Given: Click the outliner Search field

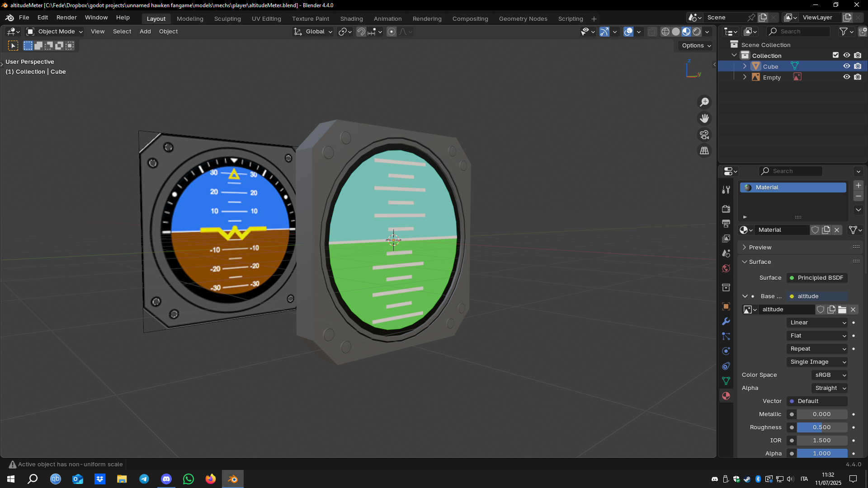Looking at the screenshot, I should pyautogui.click(x=798, y=32).
